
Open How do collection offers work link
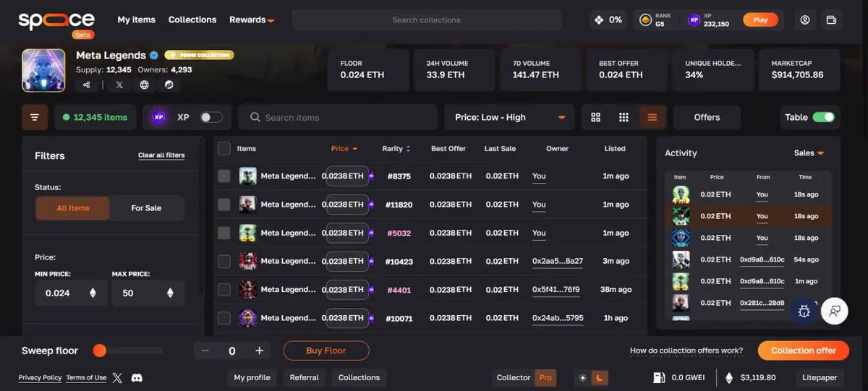coord(686,351)
